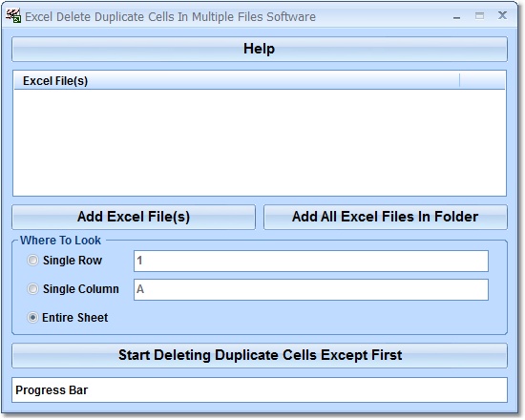This screenshot has height=420, width=525.
Task: Maximize the application window
Action: coord(479,15)
